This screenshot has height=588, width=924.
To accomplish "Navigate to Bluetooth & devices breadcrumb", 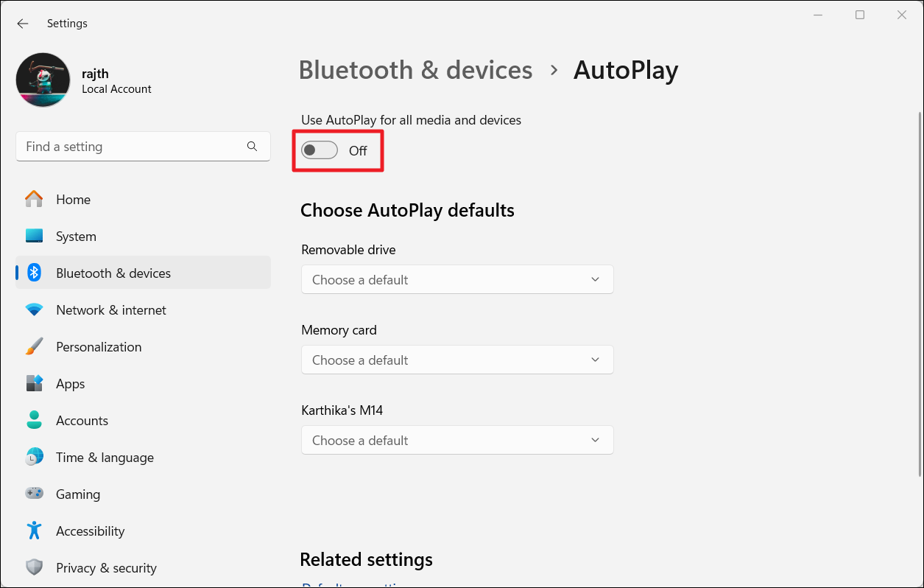I will (x=415, y=70).
